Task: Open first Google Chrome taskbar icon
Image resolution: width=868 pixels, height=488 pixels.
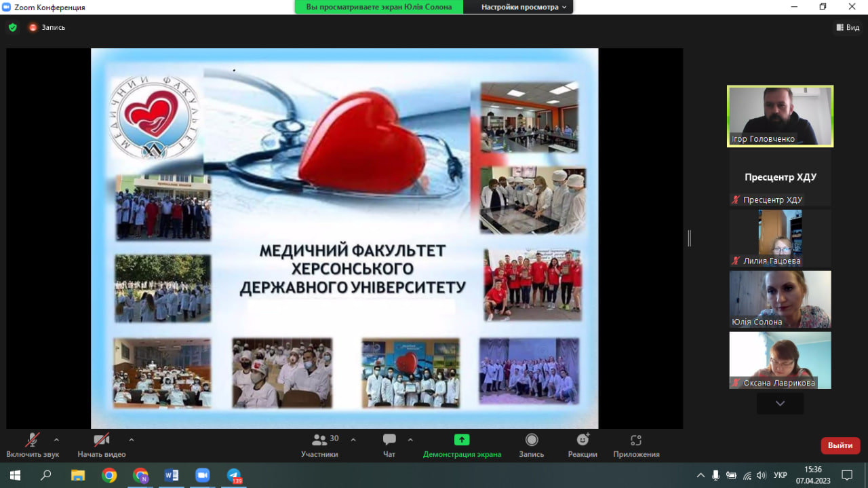Action: click(109, 475)
